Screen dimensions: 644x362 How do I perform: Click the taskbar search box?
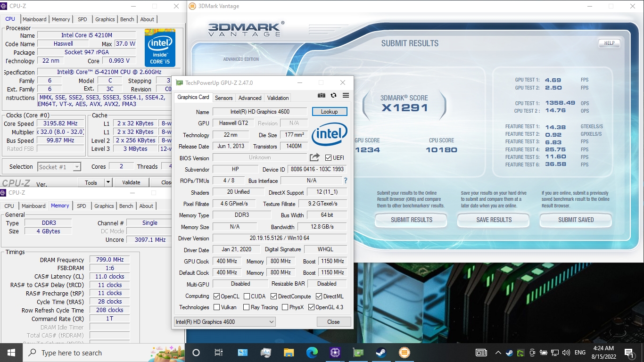tap(104, 353)
